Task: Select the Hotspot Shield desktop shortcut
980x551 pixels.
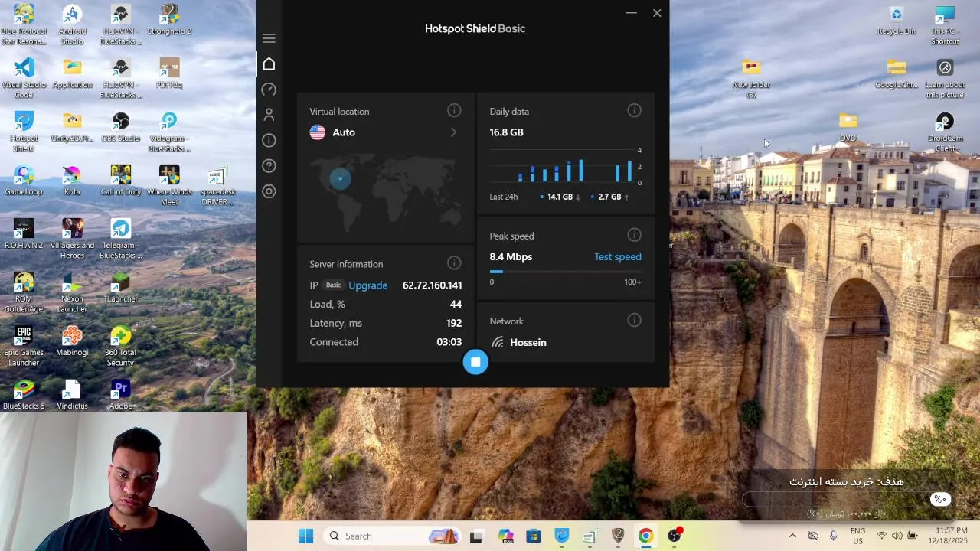Action: coord(24,132)
